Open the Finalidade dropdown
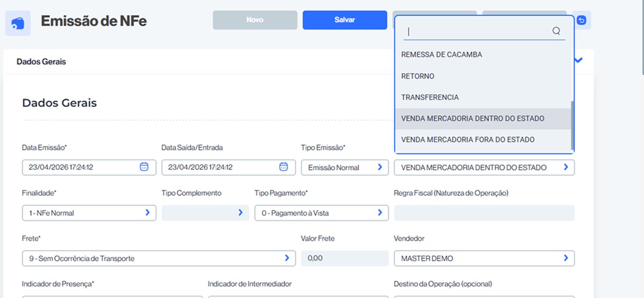The height and width of the screenshot is (298, 644). click(x=89, y=213)
